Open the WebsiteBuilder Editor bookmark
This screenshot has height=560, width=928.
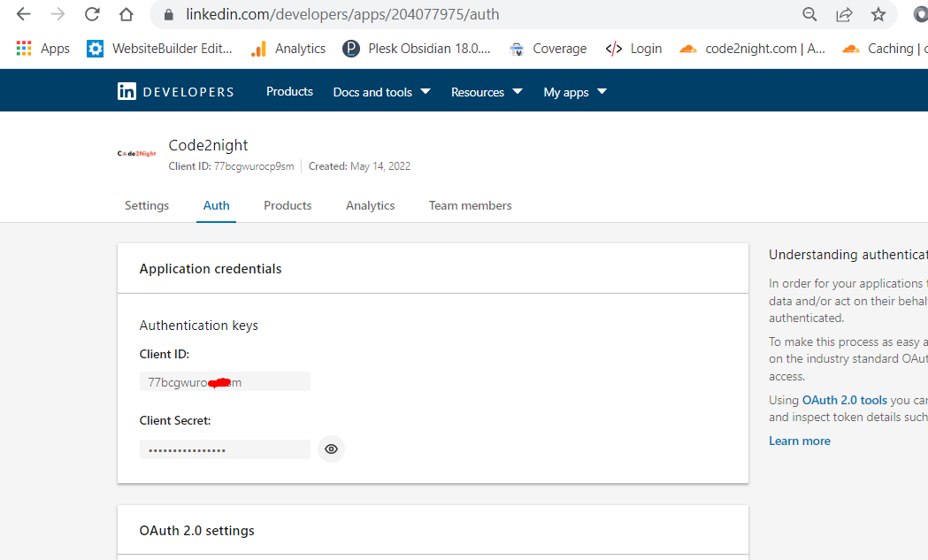(x=159, y=49)
